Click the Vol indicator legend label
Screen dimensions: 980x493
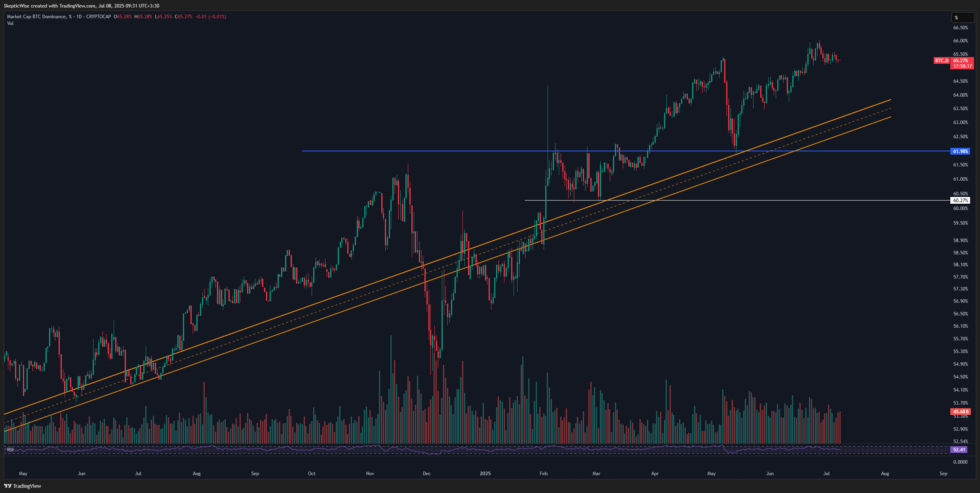tap(10, 23)
